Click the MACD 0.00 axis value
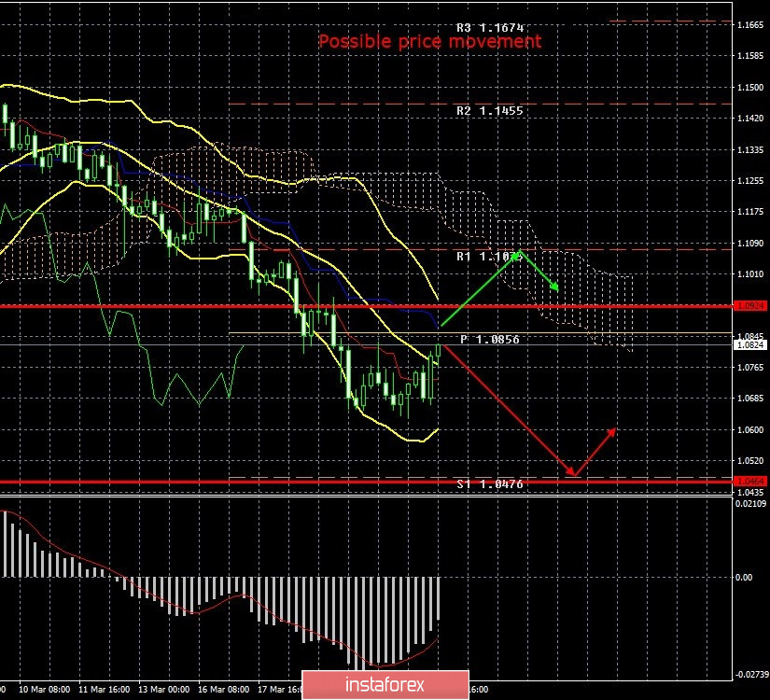 (x=744, y=577)
